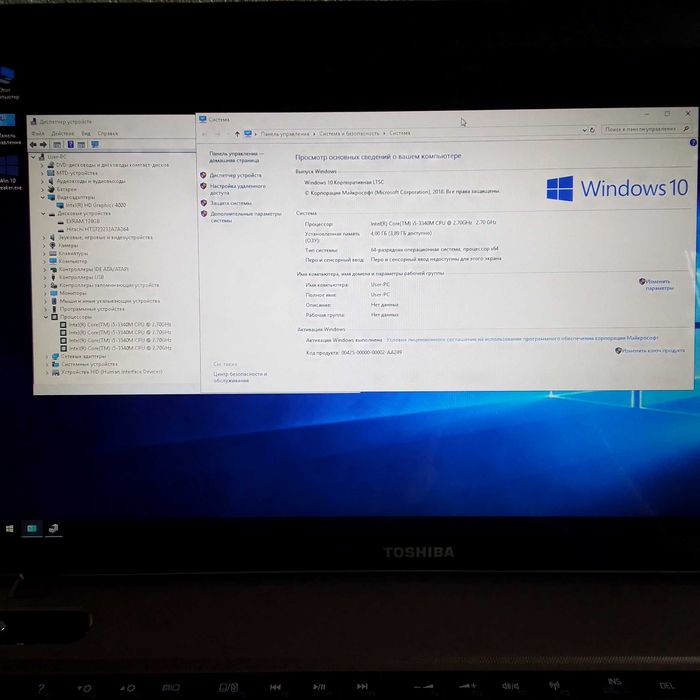700x700 pixels.
Task: Click the Help question-mark icon in Device Manager toolbar
Action: tap(70, 145)
